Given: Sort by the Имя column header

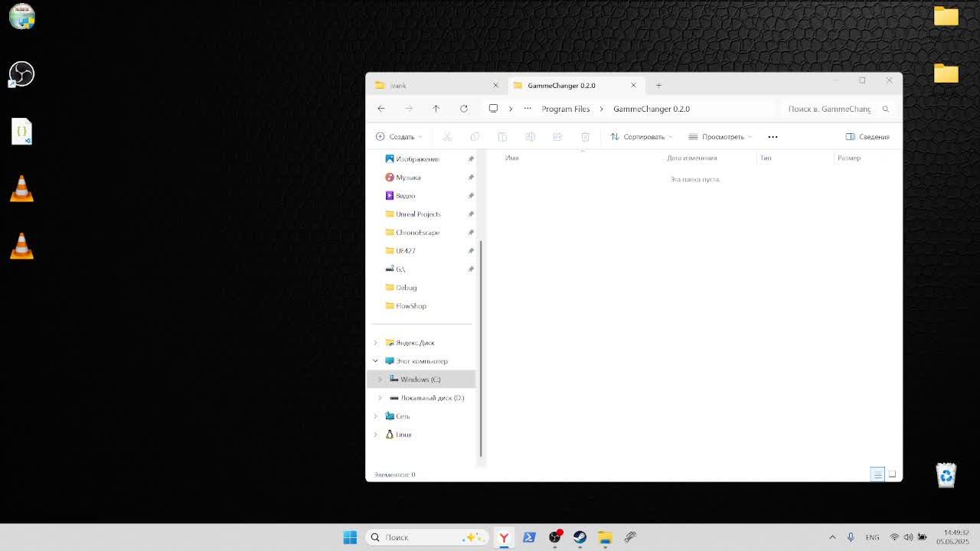Looking at the screenshot, I should pyautogui.click(x=512, y=158).
